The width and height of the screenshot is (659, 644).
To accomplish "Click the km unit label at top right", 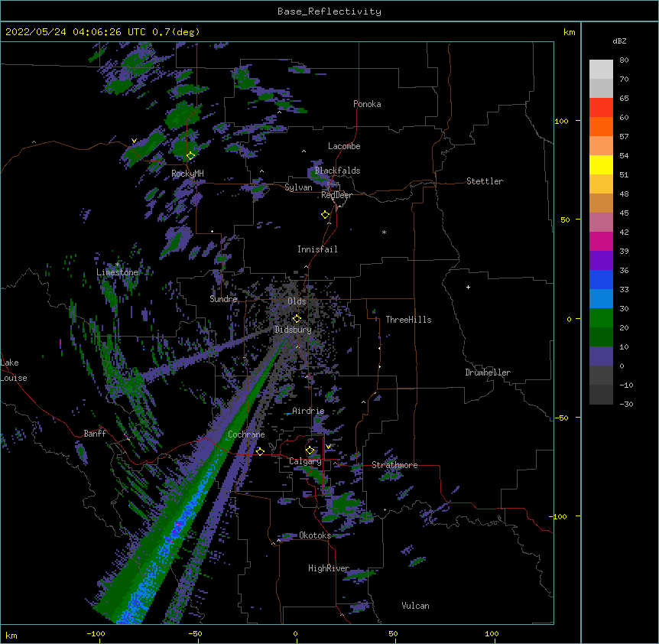I will [x=569, y=32].
